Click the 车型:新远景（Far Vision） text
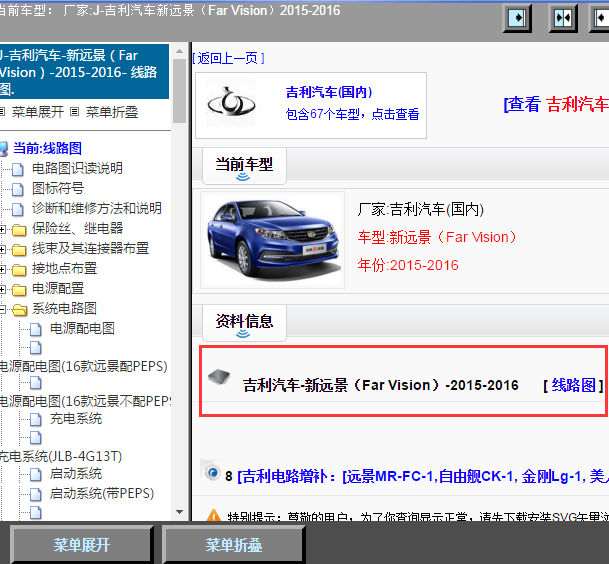 click(x=438, y=237)
